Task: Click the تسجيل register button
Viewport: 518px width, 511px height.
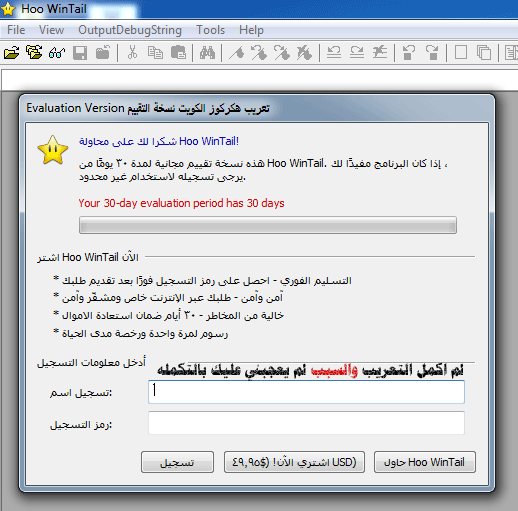Action: pos(177,462)
